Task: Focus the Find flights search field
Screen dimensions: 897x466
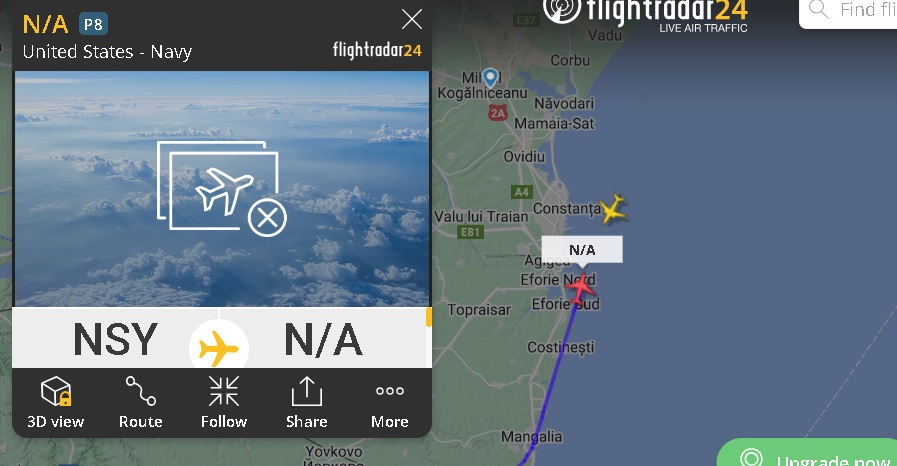Action: pos(848,11)
